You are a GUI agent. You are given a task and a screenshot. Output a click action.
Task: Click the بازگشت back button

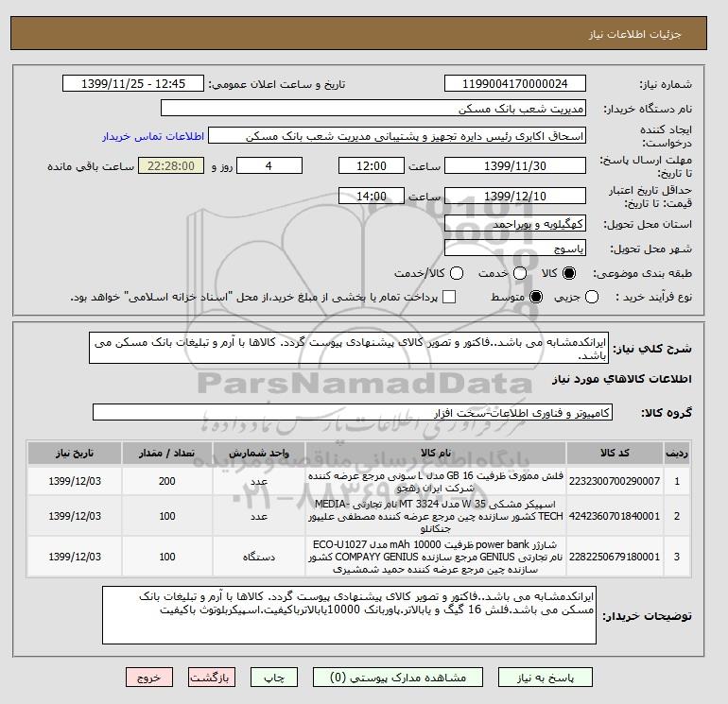[211, 678]
